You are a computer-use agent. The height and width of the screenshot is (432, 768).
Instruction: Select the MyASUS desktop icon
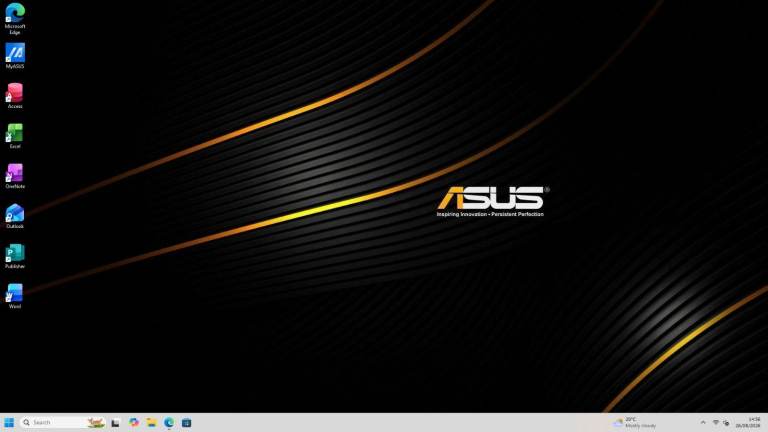tap(15, 56)
